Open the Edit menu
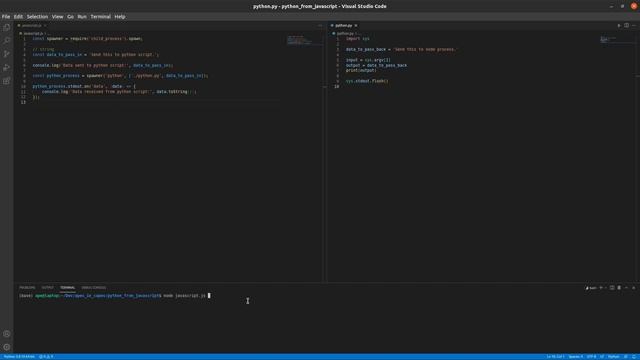 [x=18, y=17]
